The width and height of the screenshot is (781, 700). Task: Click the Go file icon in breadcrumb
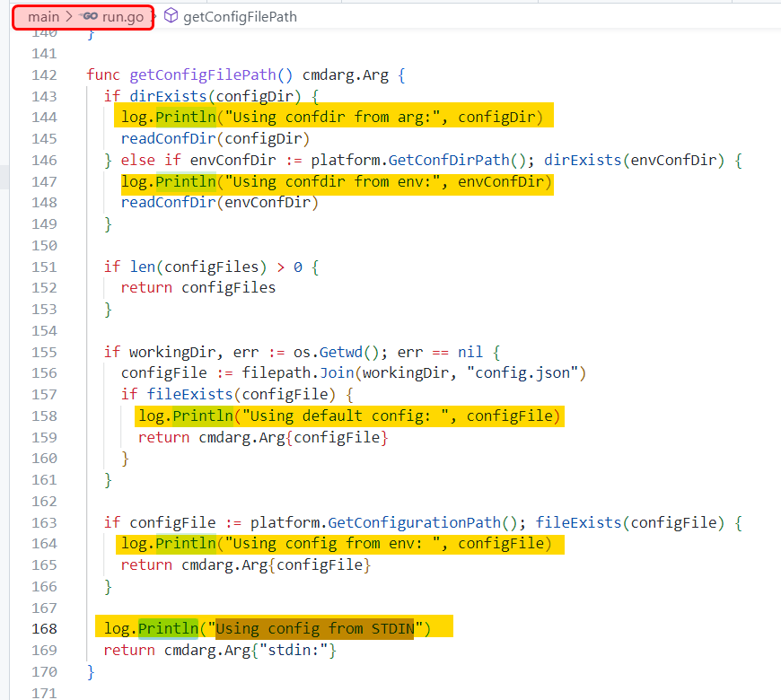click(88, 17)
